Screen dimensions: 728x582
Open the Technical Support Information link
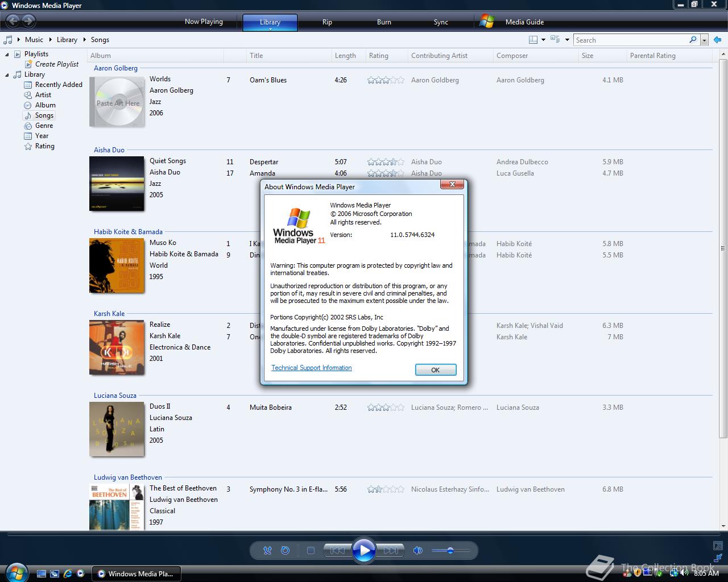311,368
